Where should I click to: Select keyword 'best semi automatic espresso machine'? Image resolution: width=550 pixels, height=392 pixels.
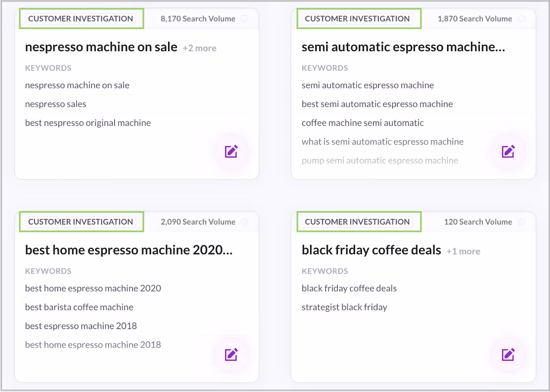[x=377, y=104]
